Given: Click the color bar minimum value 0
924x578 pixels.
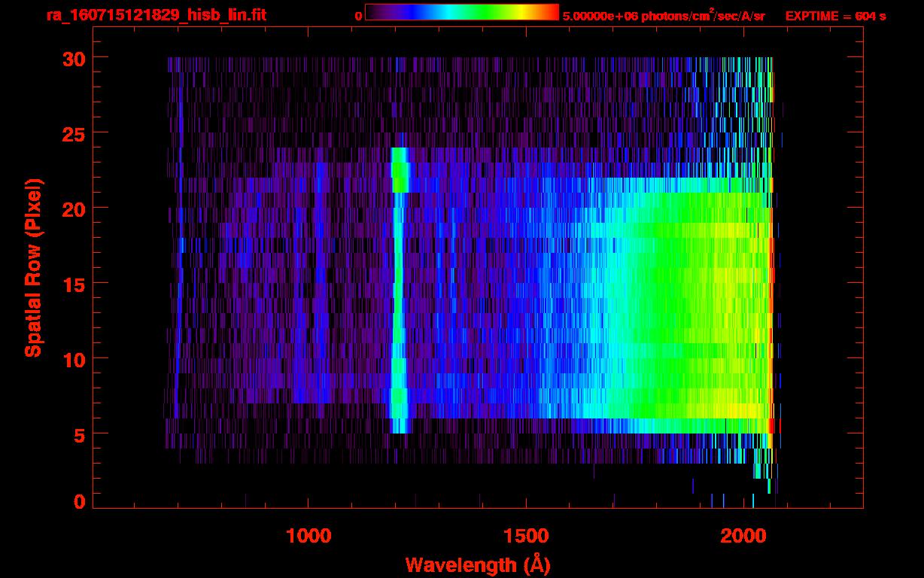Looking at the screenshot, I should [358, 16].
